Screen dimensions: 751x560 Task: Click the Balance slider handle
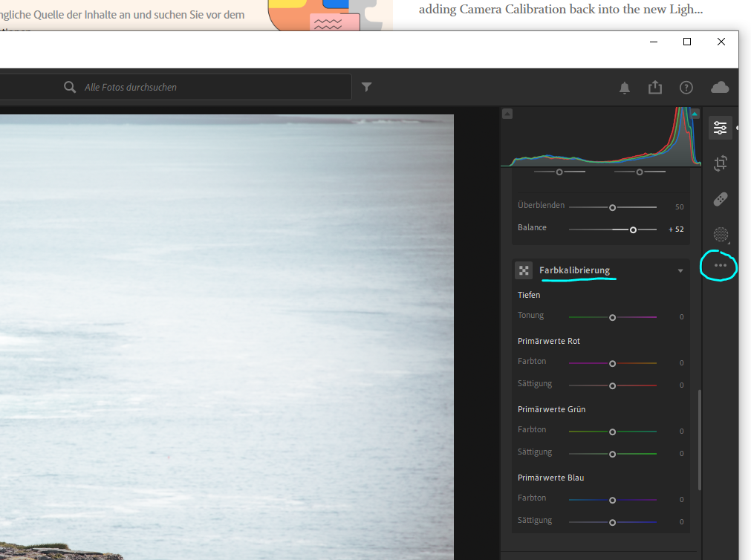[x=634, y=229]
